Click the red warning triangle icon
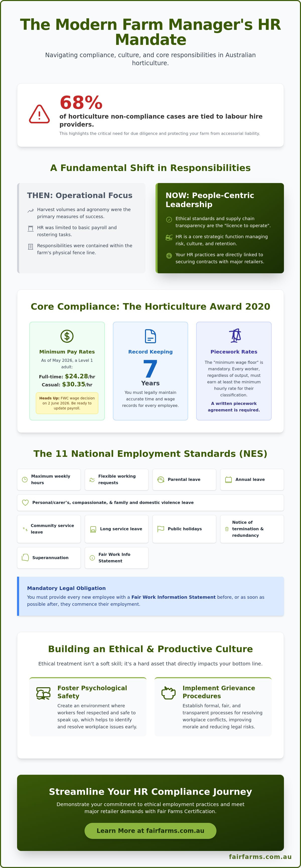The width and height of the screenshot is (301, 868). pyautogui.click(x=39, y=114)
